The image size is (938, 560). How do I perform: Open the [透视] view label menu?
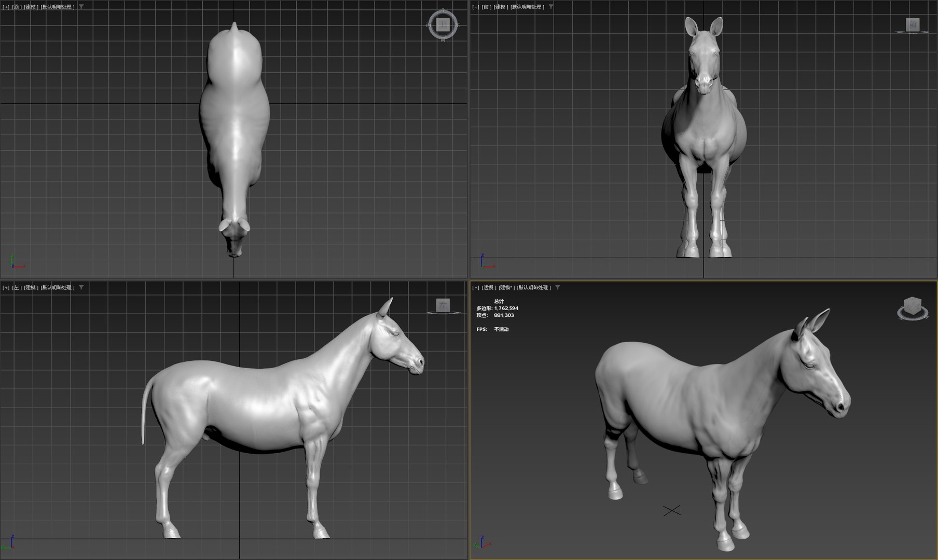click(489, 287)
